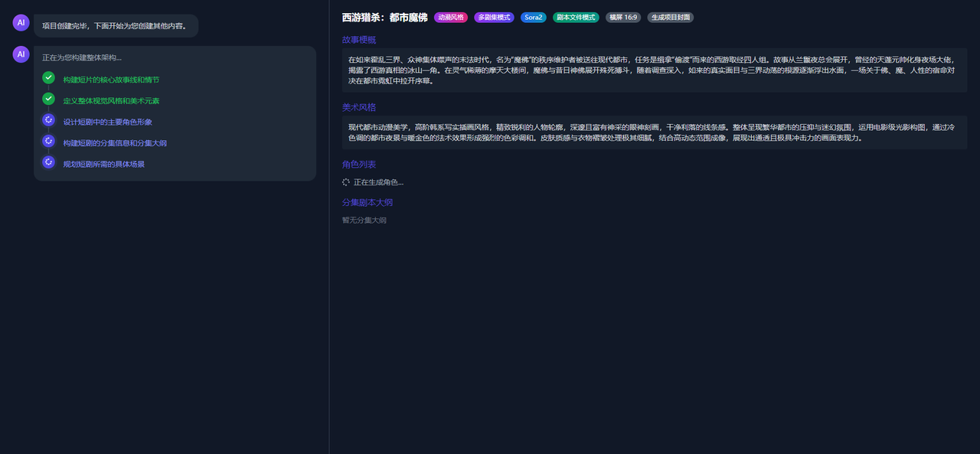The height and width of the screenshot is (454, 980).
Task: Click loading spinner for 规划短剧所需的具体场景
Action: coord(48,162)
